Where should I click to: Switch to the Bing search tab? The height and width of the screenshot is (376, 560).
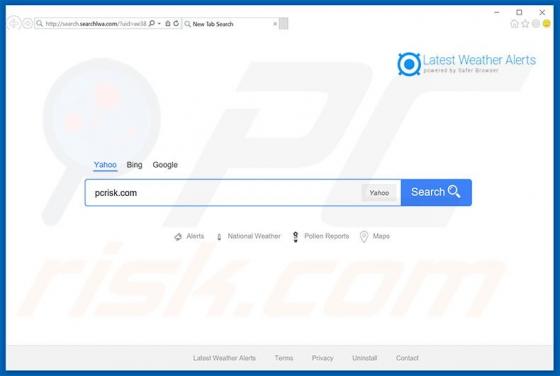[134, 165]
